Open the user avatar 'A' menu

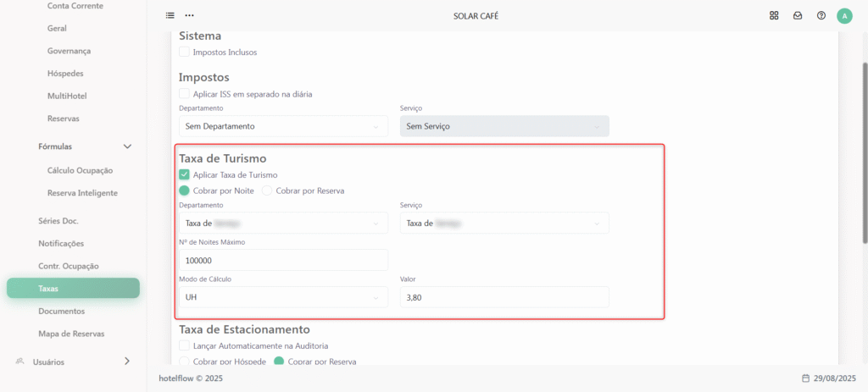click(845, 16)
